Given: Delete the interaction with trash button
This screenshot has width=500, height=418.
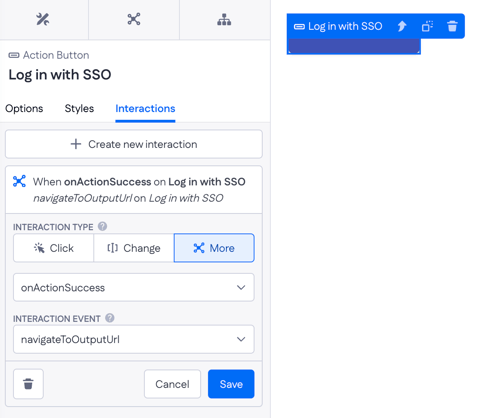Looking at the screenshot, I should click(28, 384).
